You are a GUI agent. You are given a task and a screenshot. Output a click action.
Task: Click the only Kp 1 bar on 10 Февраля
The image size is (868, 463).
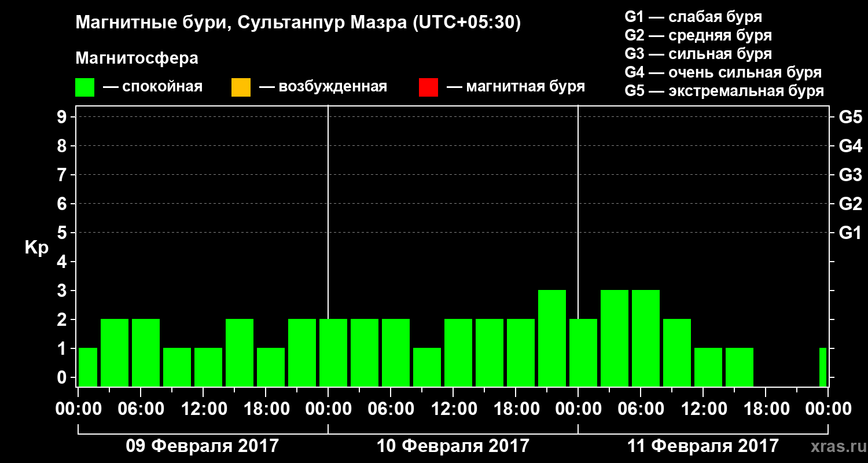coord(427,367)
